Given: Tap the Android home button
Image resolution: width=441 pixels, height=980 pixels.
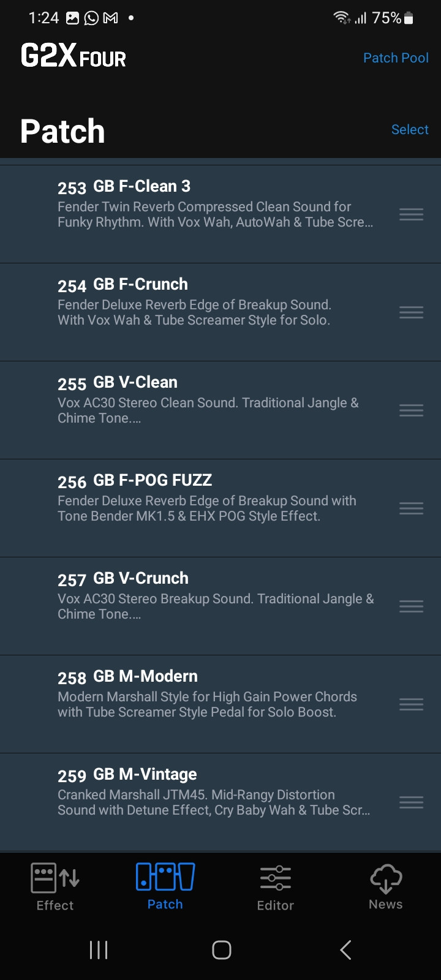Looking at the screenshot, I should (x=221, y=950).
